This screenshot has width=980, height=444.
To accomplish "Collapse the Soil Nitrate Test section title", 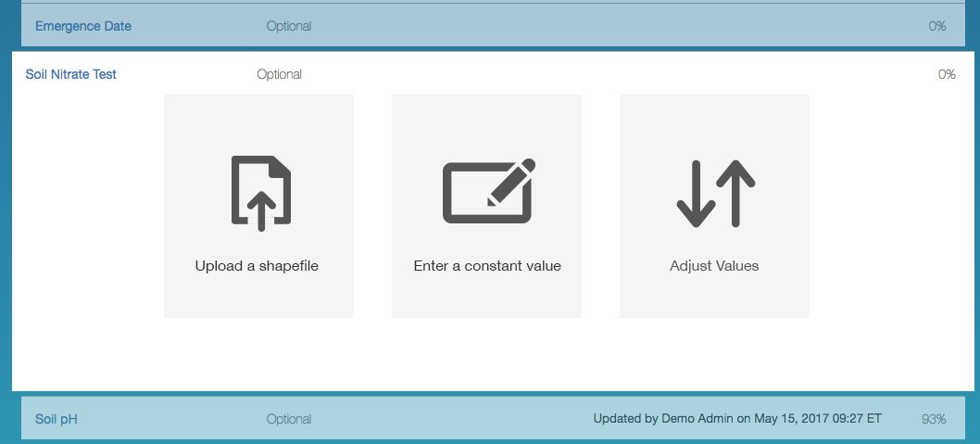I will click(71, 74).
